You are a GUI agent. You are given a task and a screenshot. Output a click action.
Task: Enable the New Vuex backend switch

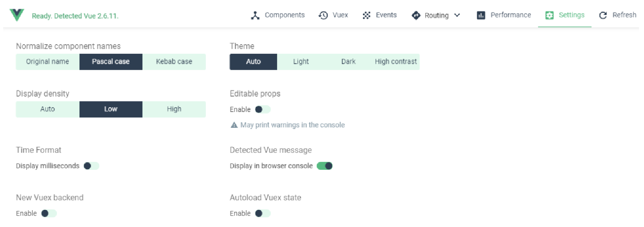pos(49,213)
